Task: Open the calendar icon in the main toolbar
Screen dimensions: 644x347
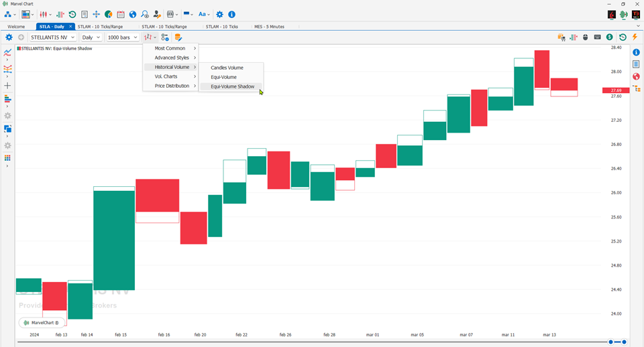Action: coord(120,14)
